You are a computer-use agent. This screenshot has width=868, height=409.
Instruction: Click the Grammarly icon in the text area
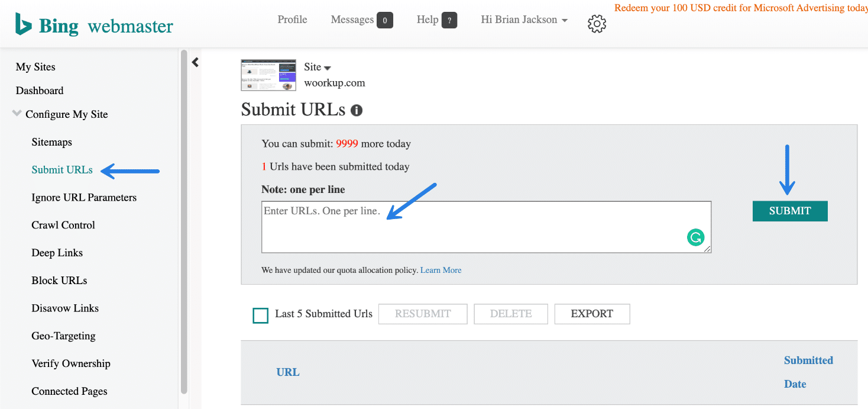695,237
